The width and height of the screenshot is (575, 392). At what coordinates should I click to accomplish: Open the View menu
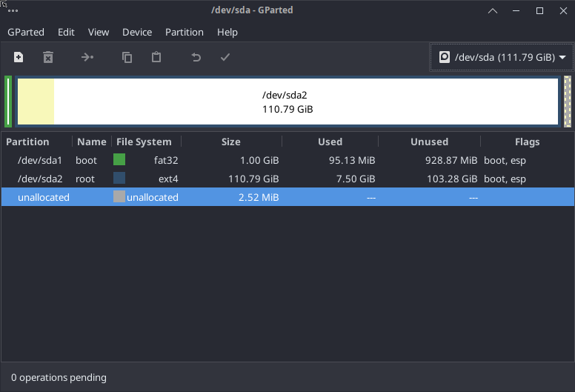pyautogui.click(x=99, y=32)
